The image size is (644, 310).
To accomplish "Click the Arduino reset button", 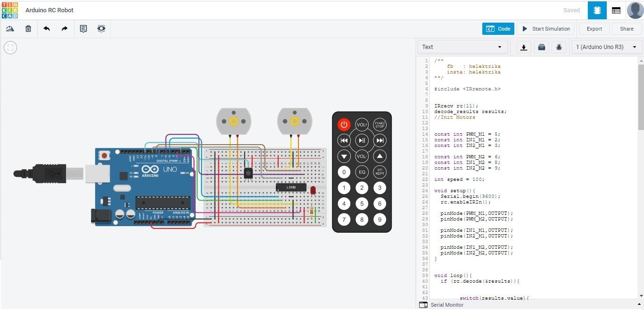I will pos(104,155).
